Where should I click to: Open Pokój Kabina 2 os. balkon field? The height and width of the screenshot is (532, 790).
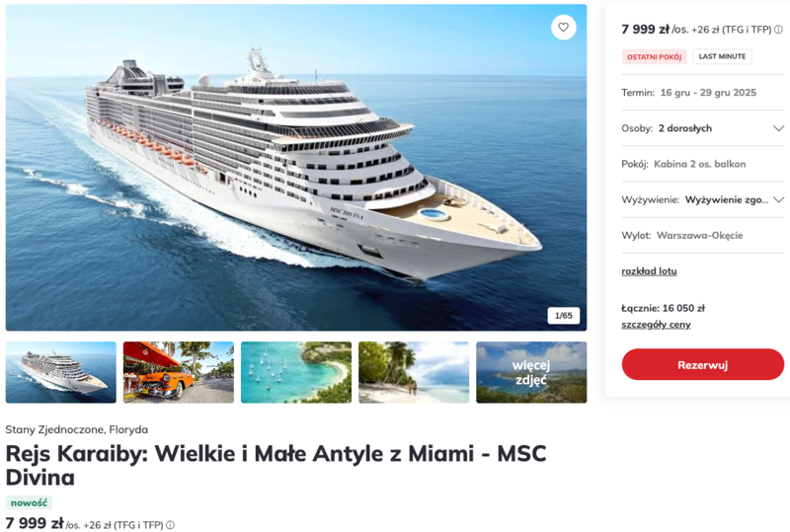(703, 164)
